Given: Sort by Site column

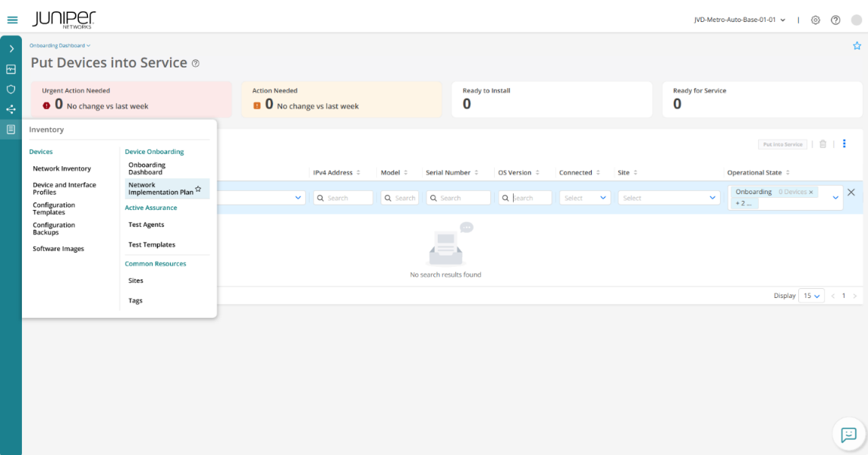Looking at the screenshot, I should pyautogui.click(x=636, y=173).
